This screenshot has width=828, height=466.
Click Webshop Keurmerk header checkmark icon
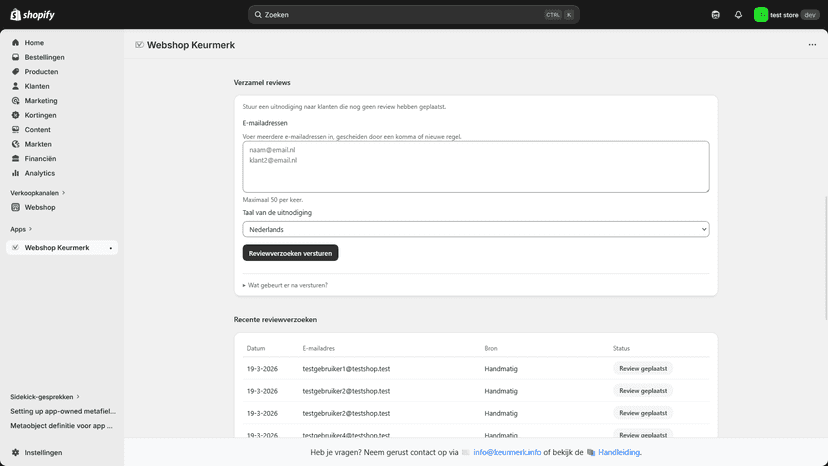pos(139,45)
